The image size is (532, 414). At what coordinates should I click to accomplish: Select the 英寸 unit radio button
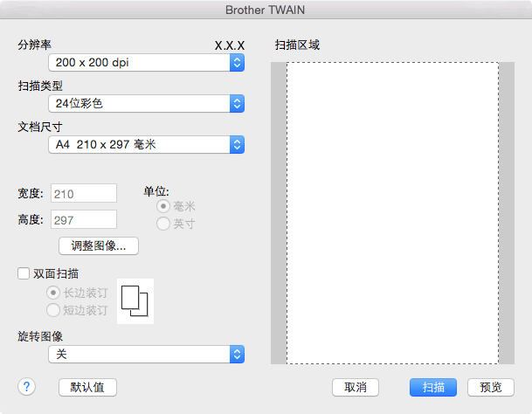[163, 224]
